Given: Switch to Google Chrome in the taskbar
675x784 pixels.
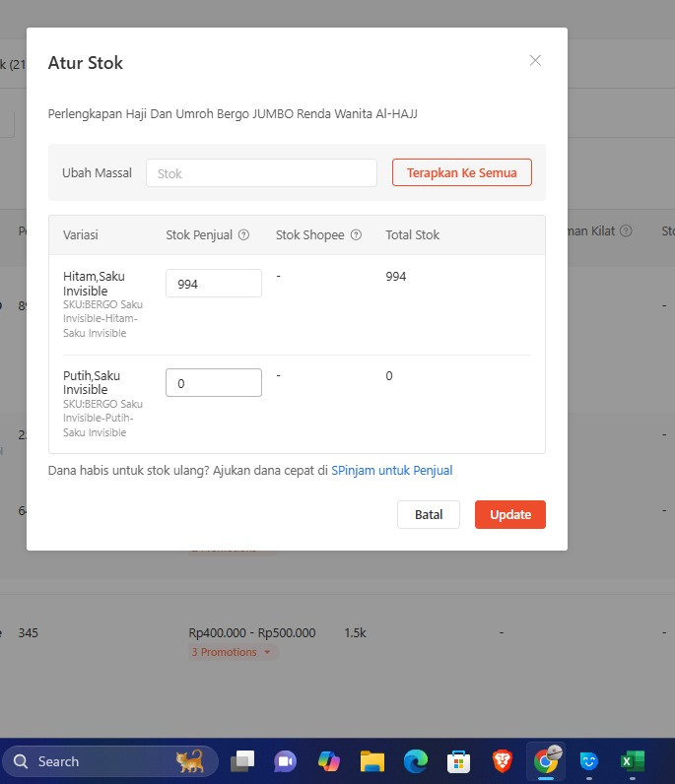Looking at the screenshot, I should [545, 761].
